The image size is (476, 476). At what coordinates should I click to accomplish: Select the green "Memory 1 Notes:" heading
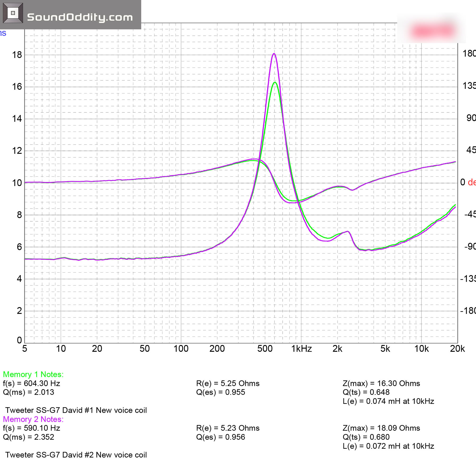point(33,374)
